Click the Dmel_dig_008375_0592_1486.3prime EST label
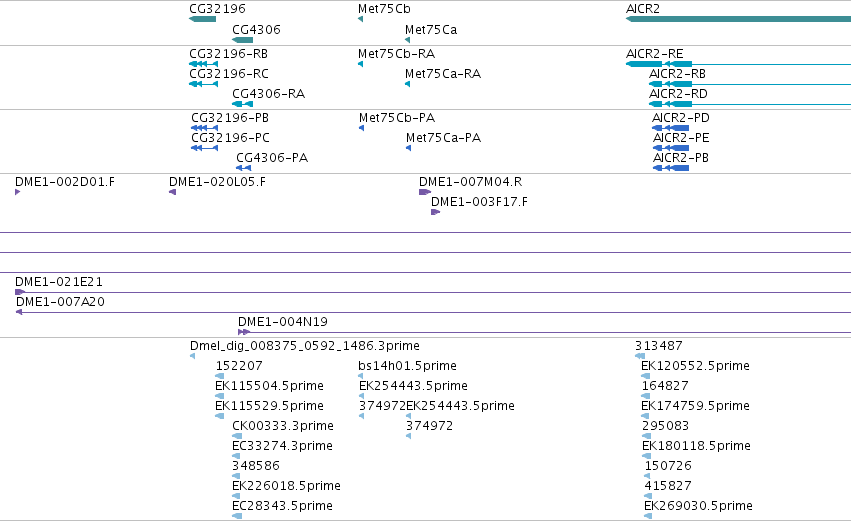Viewport: 851px width, 521px height. click(304, 346)
